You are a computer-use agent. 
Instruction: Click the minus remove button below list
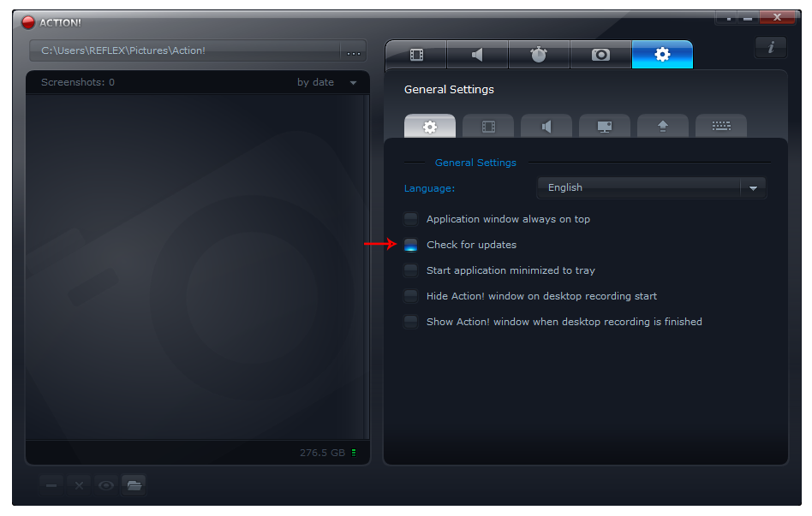pos(51,485)
